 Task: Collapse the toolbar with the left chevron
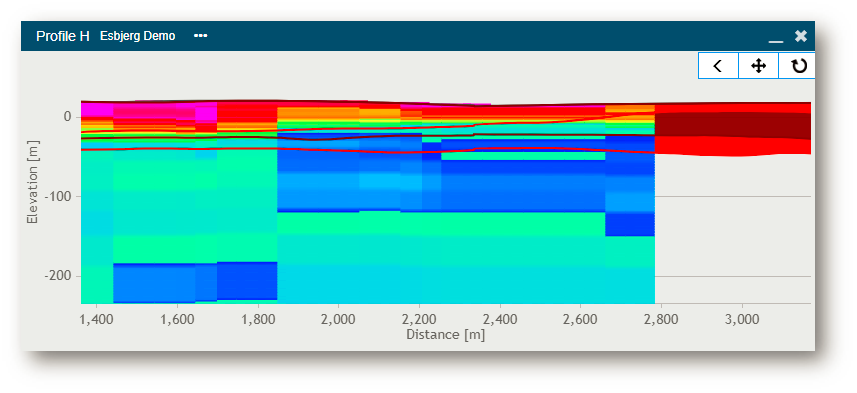click(x=718, y=66)
